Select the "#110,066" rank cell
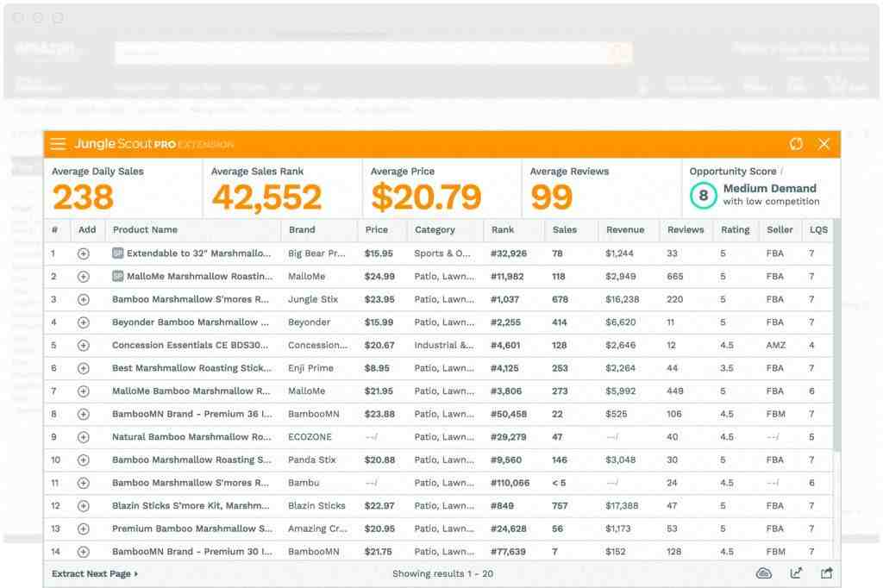 [510, 483]
